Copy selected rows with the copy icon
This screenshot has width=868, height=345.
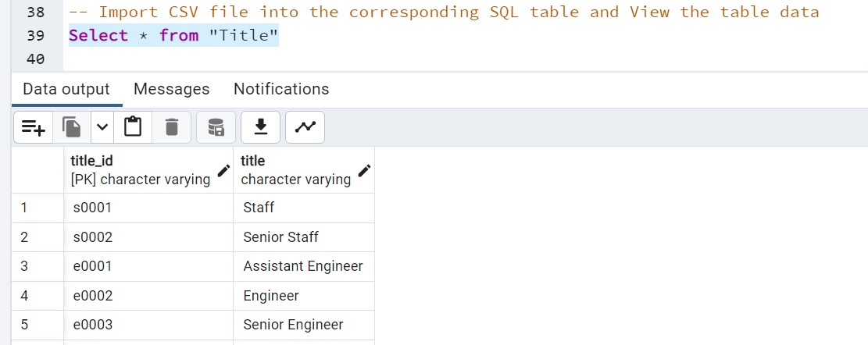[72, 127]
